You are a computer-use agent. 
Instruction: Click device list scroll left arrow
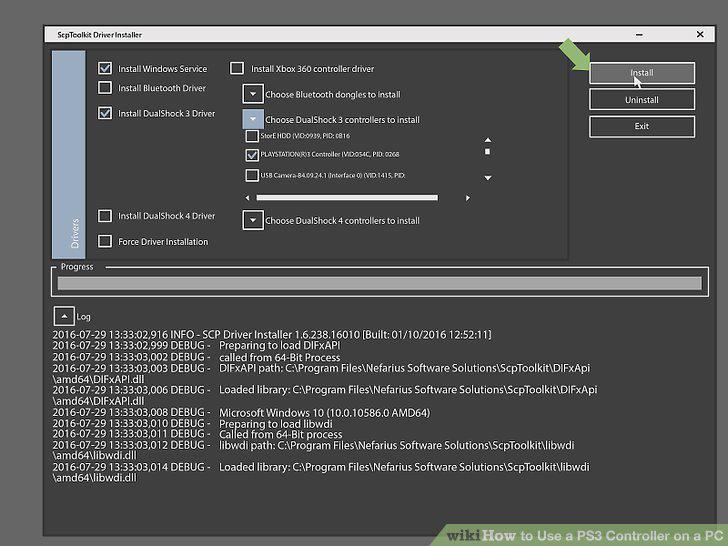(247, 198)
